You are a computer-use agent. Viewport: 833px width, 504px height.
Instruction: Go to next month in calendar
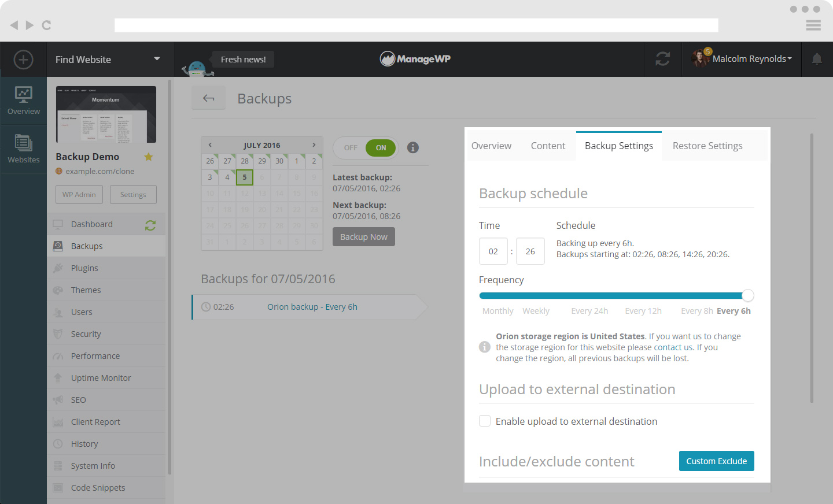(x=314, y=145)
